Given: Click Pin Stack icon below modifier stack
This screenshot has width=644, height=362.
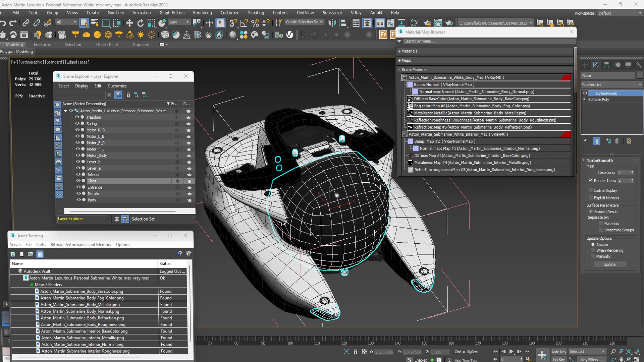Looking at the screenshot, I should coord(585,141).
